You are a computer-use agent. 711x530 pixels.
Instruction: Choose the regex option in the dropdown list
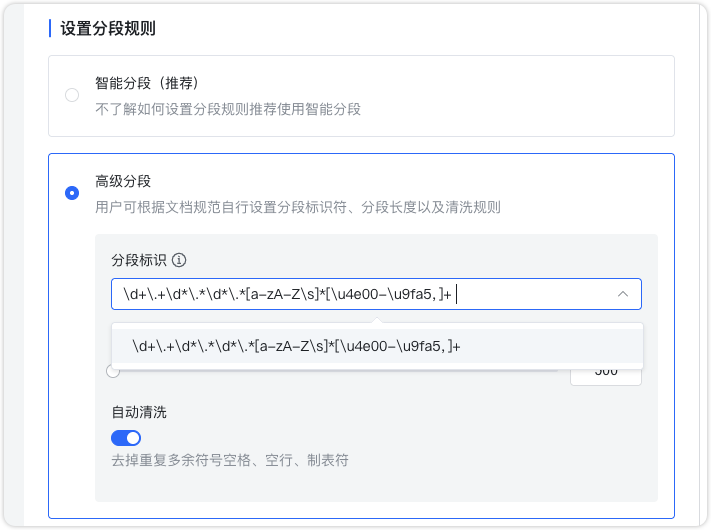(296, 346)
